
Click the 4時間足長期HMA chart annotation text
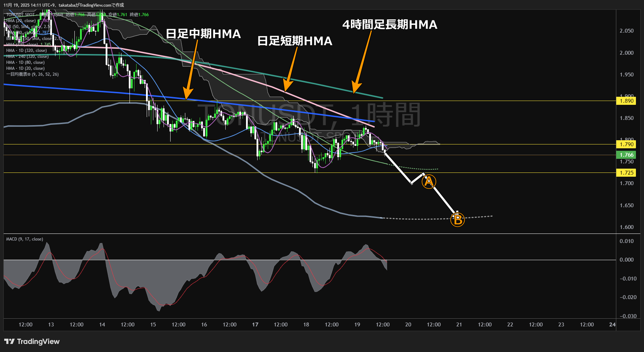(x=390, y=25)
